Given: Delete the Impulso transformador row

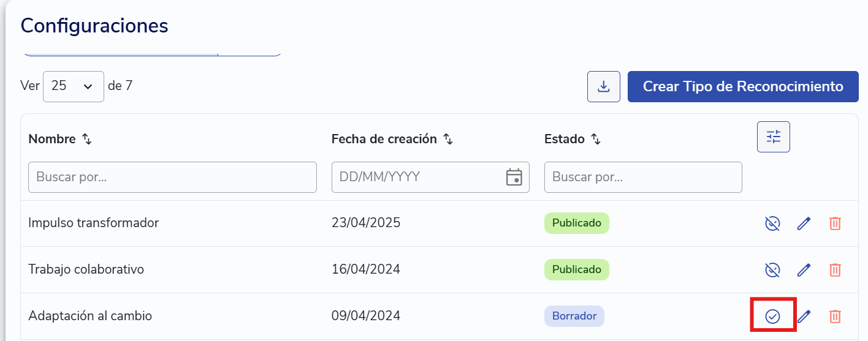Looking at the screenshot, I should click(x=835, y=223).
